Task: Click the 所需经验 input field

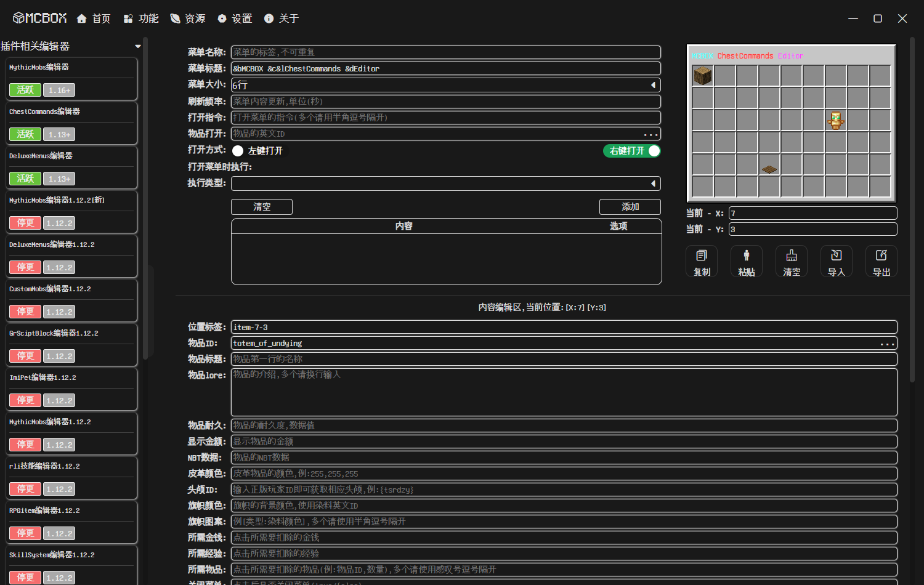Action: pyautogui.click(x=564, y=554)
